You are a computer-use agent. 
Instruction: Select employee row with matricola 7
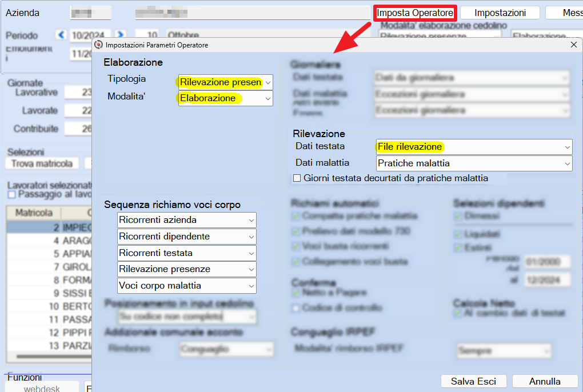click(49, 267)
